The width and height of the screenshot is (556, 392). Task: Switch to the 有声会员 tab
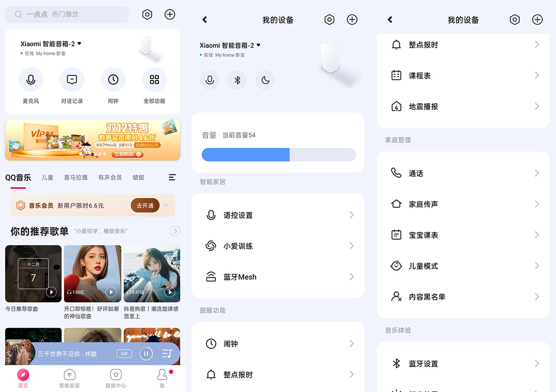click(110, 177)
